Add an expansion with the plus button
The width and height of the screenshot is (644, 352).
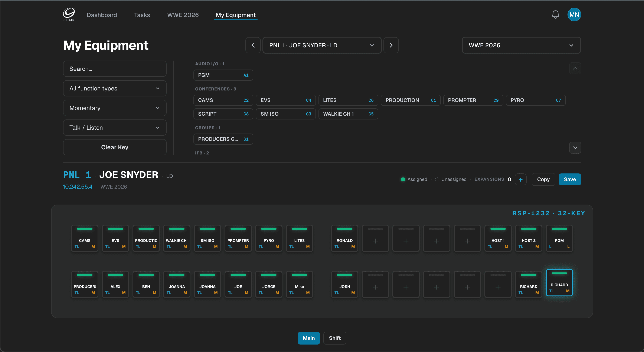(520, 179)
